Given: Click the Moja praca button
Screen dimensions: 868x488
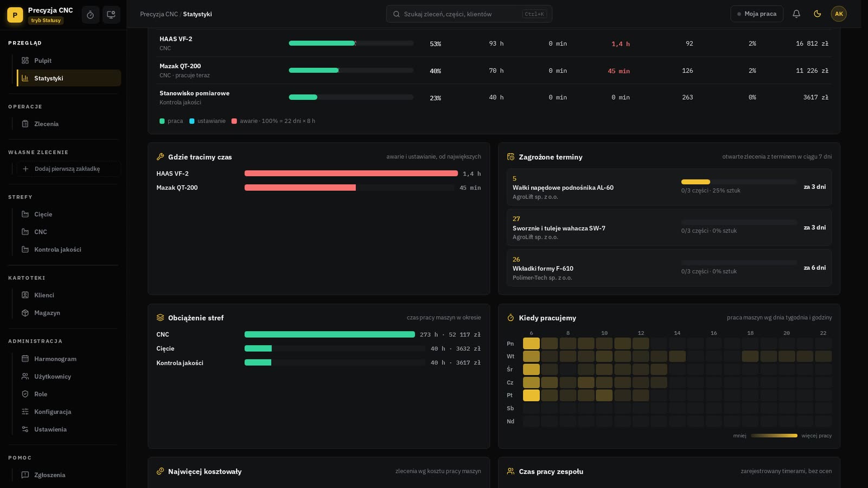Looking at the screenshot, I should tap(756, 14).
